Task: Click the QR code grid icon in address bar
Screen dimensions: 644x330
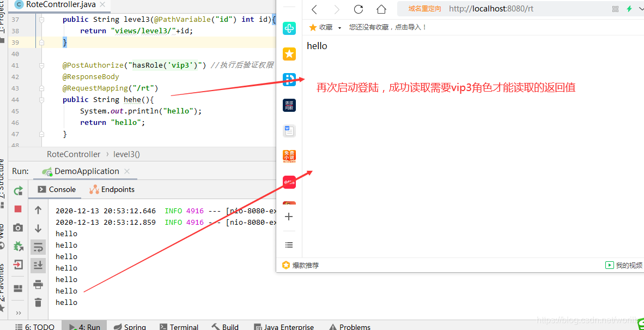Action: tap(615, 9)
